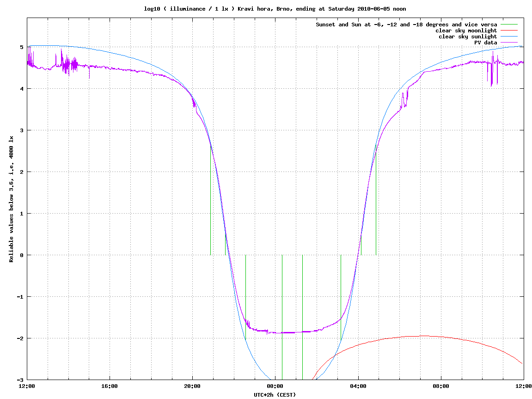Click the x-axis title 'UTC+2h (CEST)'
This screenshot has height=399, width=532.
pos(275,394)
